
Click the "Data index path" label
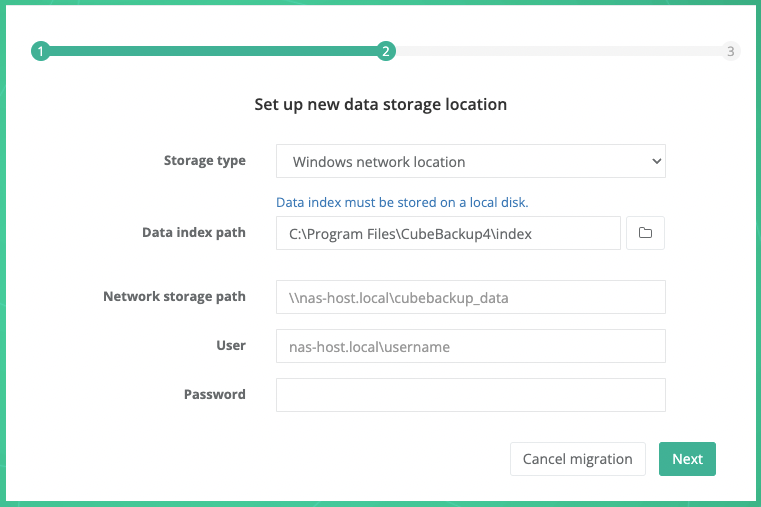point(193,232)
